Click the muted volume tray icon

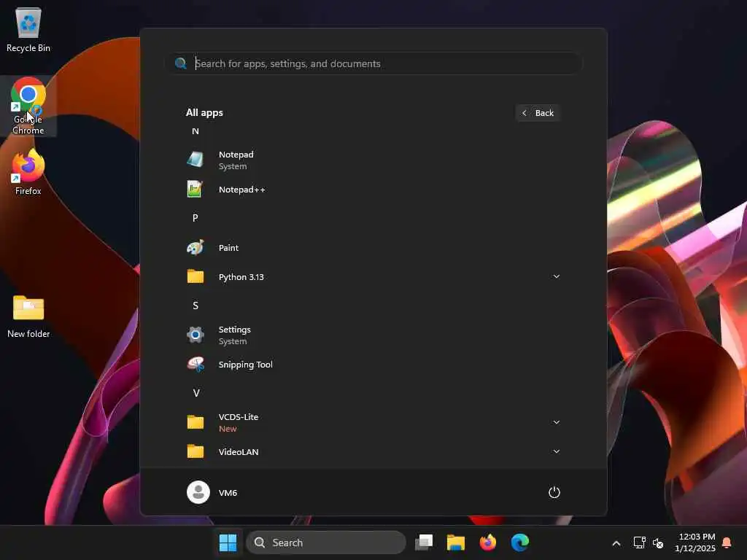658,542
